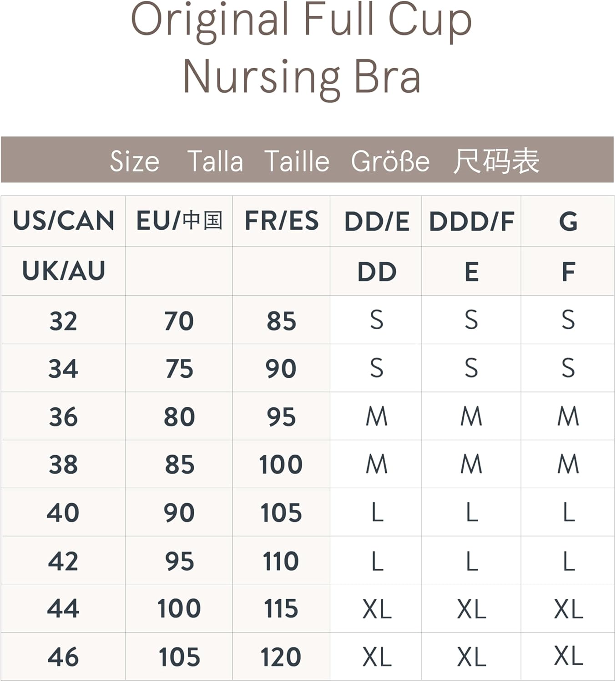The width and height of the screenshot is (616, 682).
Task: Click the word Größe in banner
Action: 390,161
